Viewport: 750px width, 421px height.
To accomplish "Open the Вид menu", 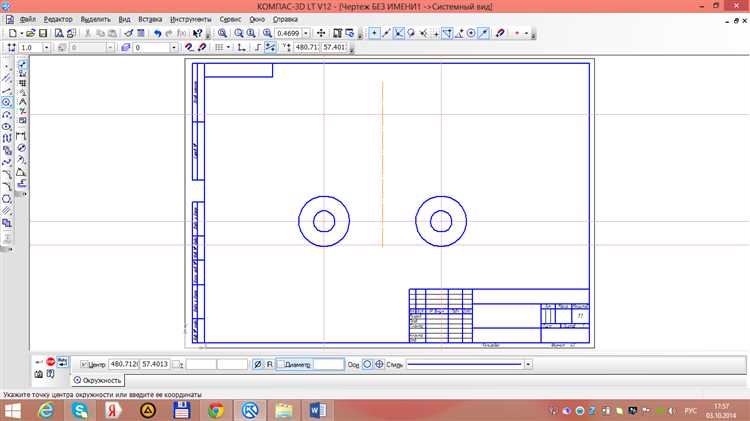I will tap(124, 20).
